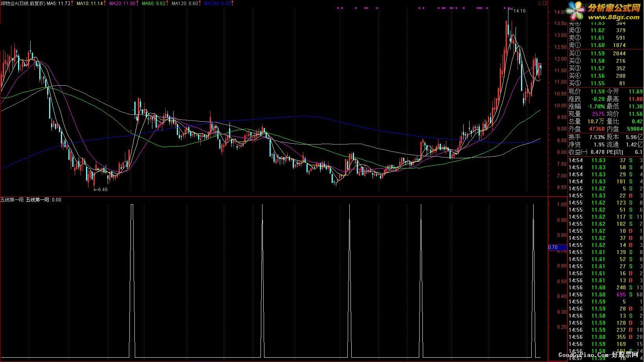Click the 卖① ask row at 11.60
644x362 pixels.
(x=597, y=46)
